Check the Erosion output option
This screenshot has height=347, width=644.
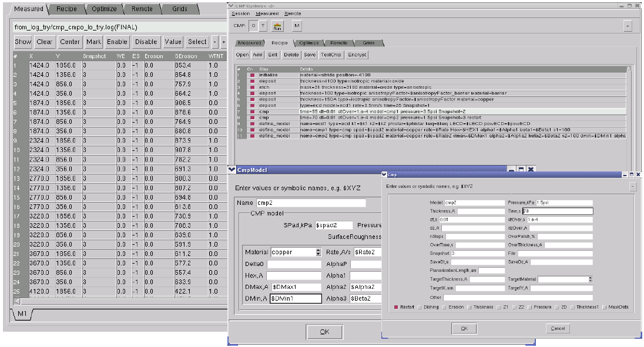click(445, 307)
